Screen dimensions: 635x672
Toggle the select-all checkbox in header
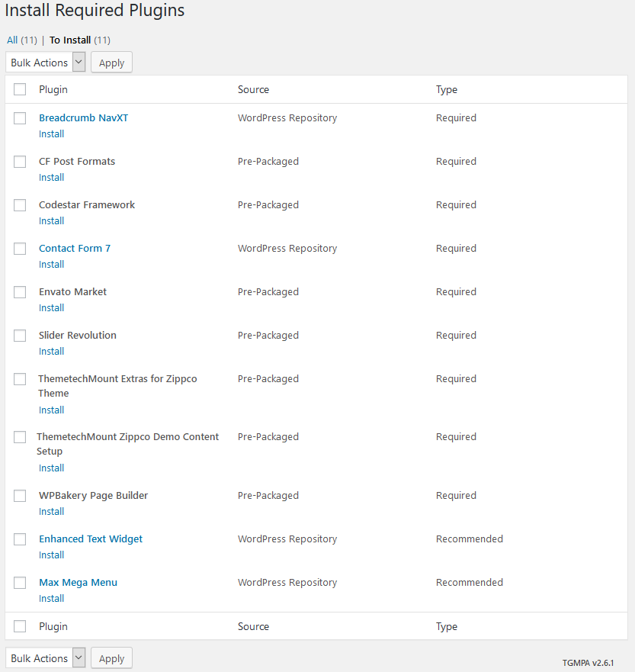[20, 89]
